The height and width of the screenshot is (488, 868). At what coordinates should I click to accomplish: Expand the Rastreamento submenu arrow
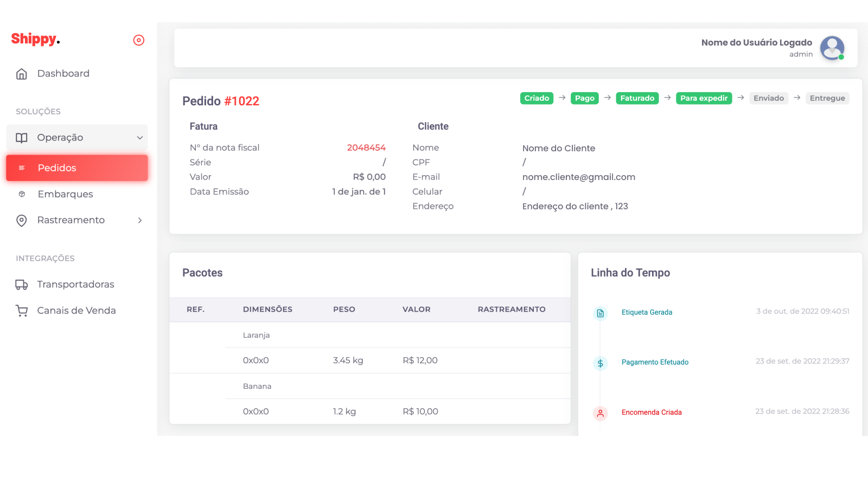(x=140, y=220)
